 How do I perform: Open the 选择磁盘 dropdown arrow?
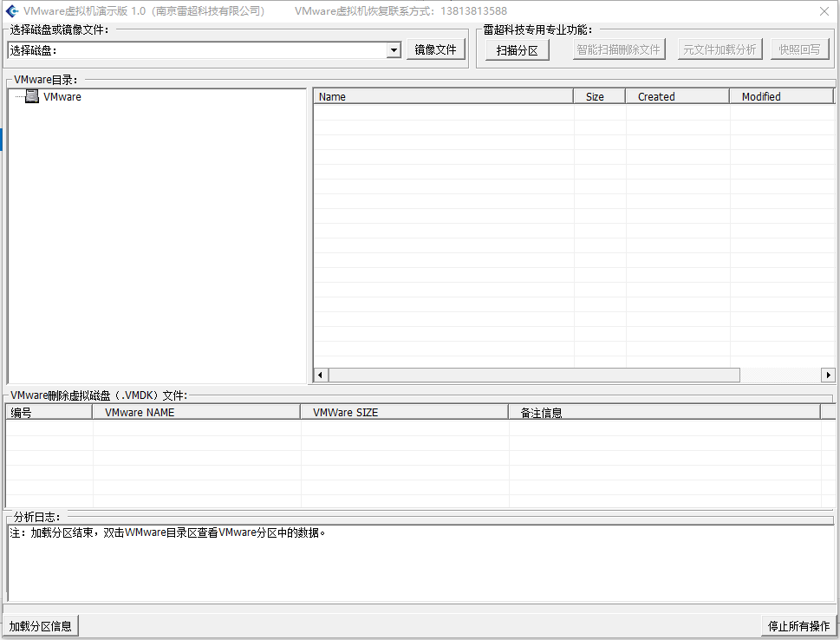[394, 50]
